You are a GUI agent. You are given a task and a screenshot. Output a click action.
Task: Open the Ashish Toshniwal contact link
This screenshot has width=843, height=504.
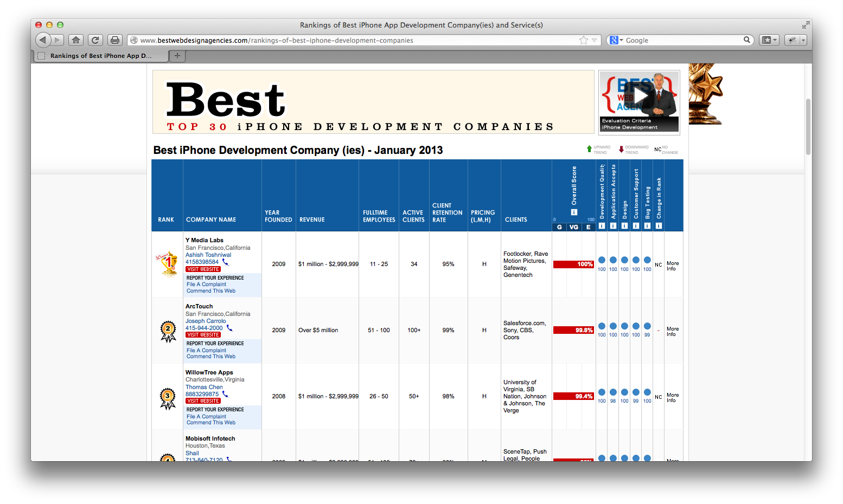[x=208, y=255]
